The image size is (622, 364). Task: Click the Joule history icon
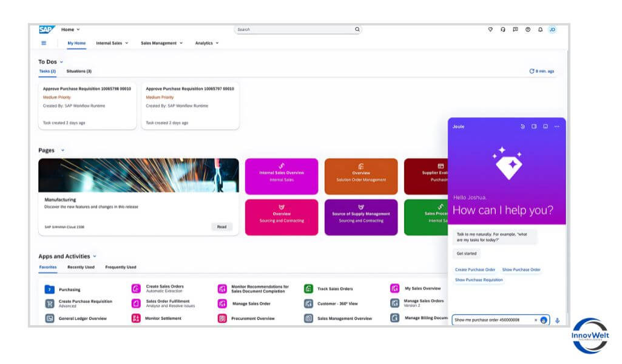click(x=522, y=127)
